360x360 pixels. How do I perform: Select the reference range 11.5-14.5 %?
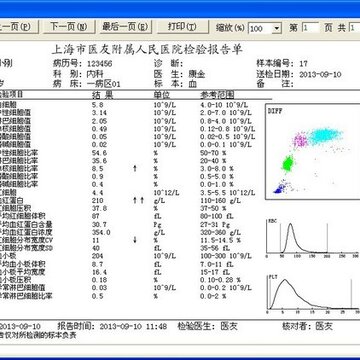[220, 240]
